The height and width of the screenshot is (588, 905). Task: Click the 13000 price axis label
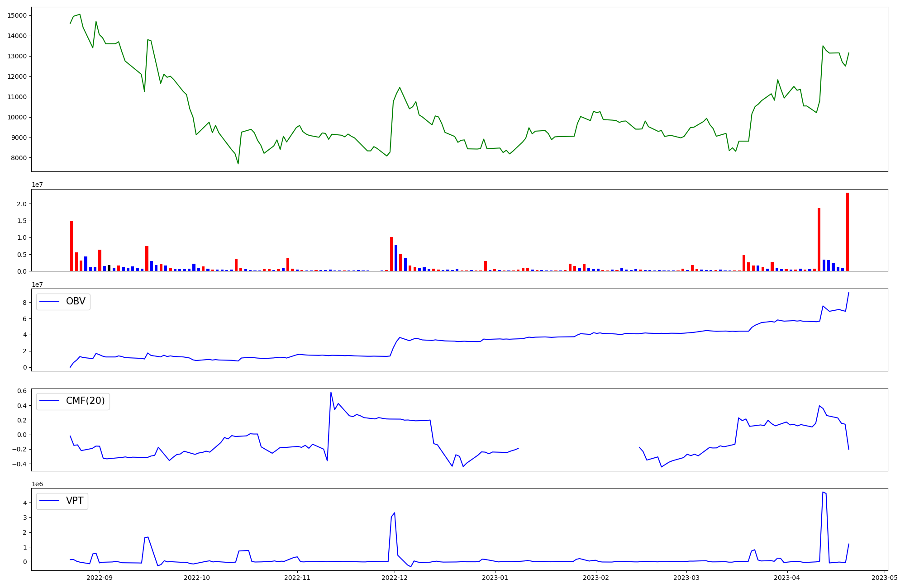[17, 56]
